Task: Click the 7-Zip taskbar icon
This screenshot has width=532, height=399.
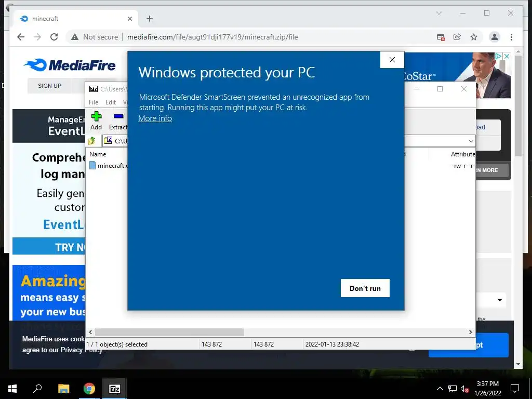Action: click(x=115, y=389)
